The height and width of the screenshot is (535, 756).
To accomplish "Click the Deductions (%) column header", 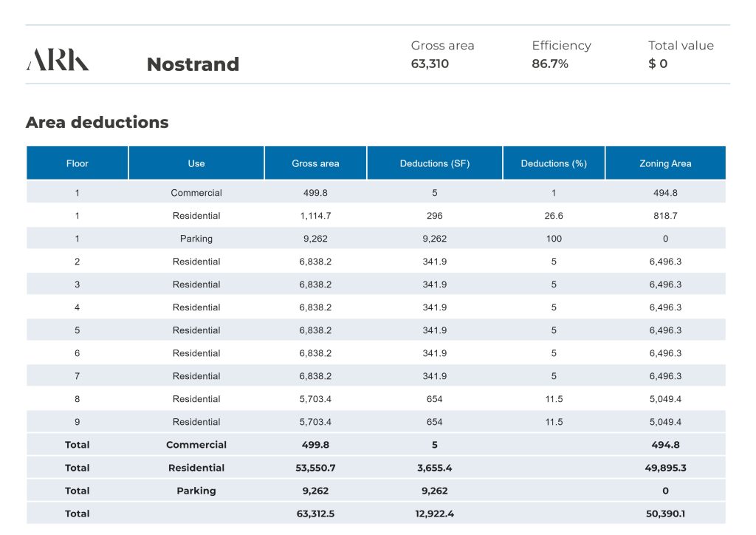I will 554,163.
